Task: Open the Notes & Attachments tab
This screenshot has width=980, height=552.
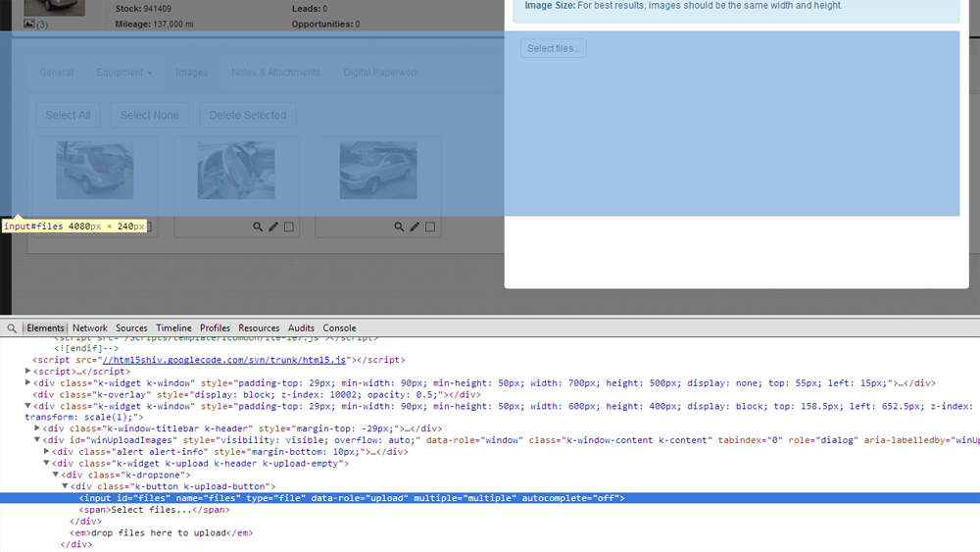Action: pyautogui.click(x=275, y=73)
